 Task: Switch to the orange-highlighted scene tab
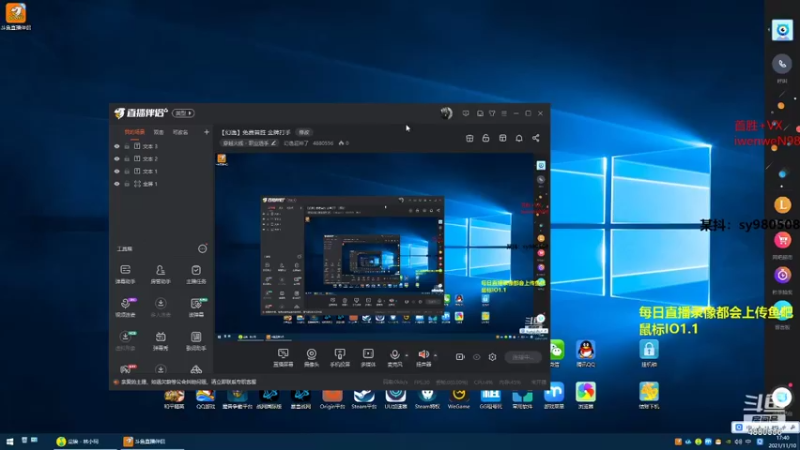pyautogui.click(x=134, y=132)
